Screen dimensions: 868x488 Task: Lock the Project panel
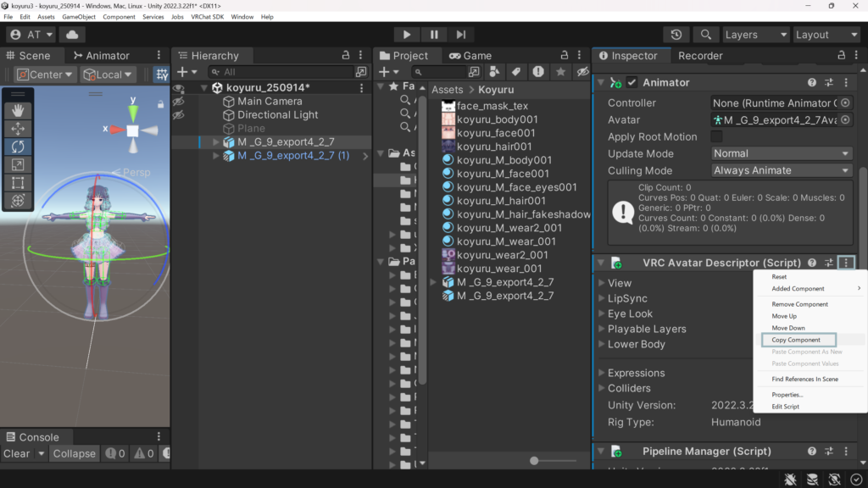564,55
